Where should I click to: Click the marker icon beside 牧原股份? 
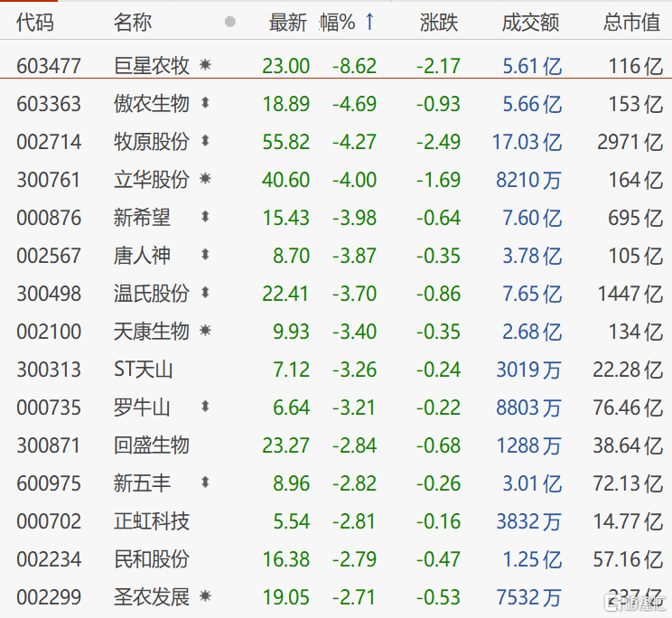coord(205,141)
